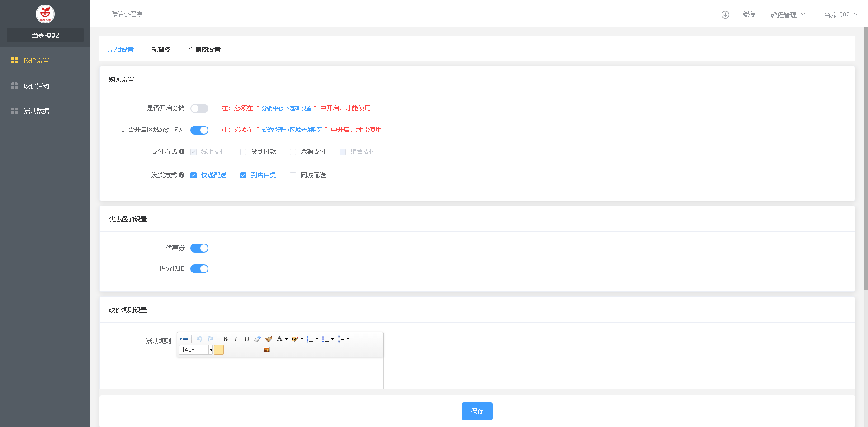Click the underline formatting icon
The height and width of the screenshot is (427, 868).
click(x=246, y=339)
